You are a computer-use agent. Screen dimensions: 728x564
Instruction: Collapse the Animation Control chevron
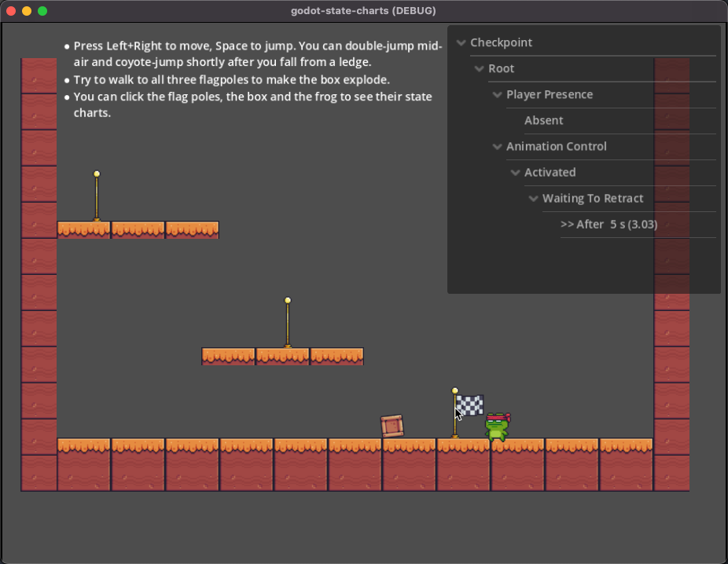[x=497, y=147]
